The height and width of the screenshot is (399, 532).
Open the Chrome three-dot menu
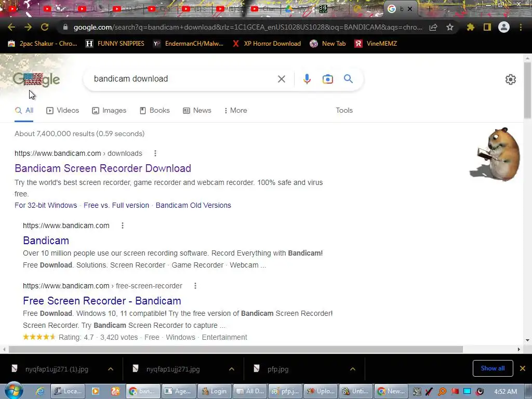[x=521, y=27]
